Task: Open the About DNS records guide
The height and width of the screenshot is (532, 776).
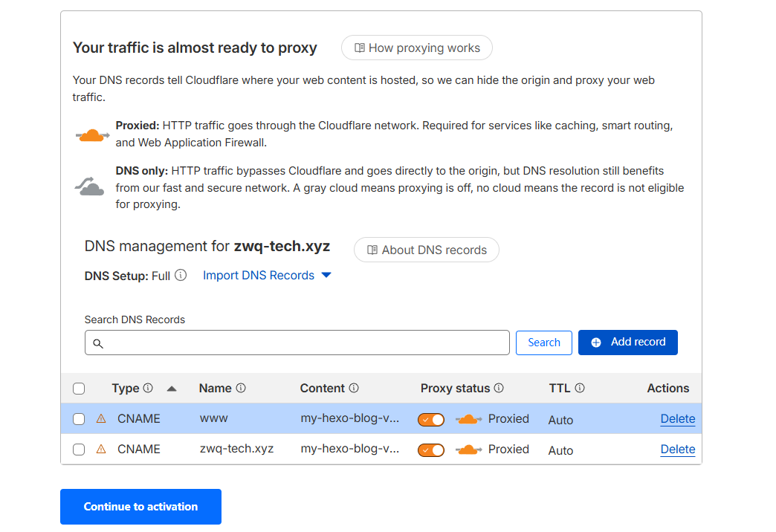Action: point(426,250)
